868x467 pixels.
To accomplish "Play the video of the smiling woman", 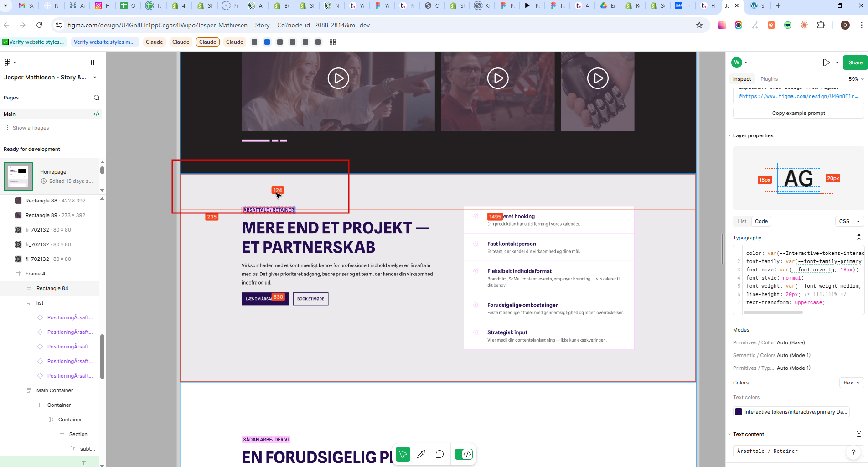I will [338, 78].
